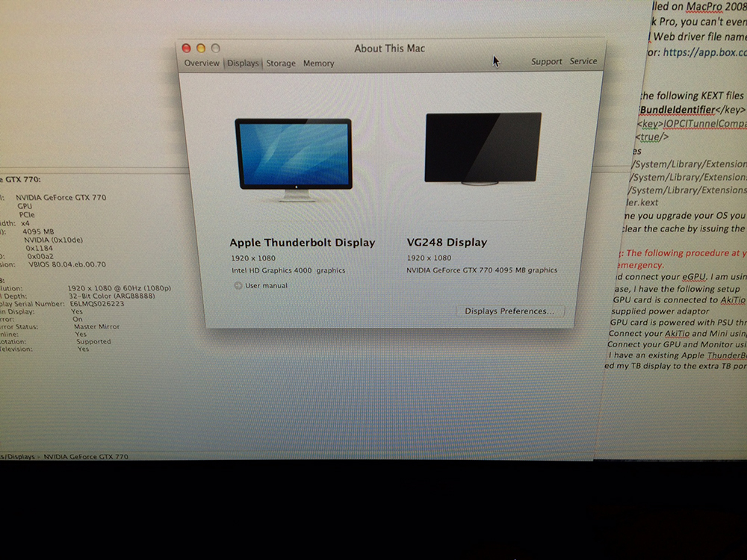747x560 pixels.
Task: Click the 4095 MB value in System Information
Action: (x=38, y=232)
